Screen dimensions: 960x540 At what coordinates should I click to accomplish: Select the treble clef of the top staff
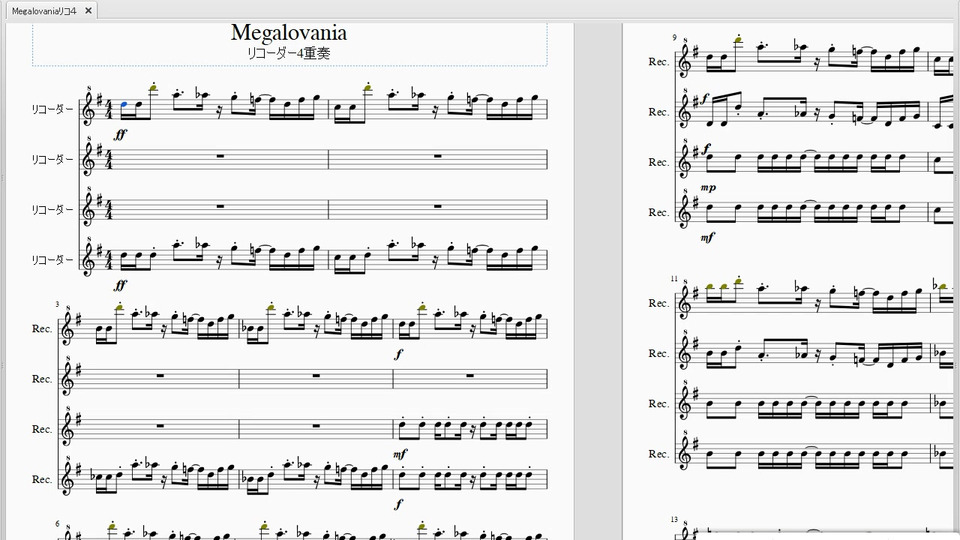(x=89, y=107)
